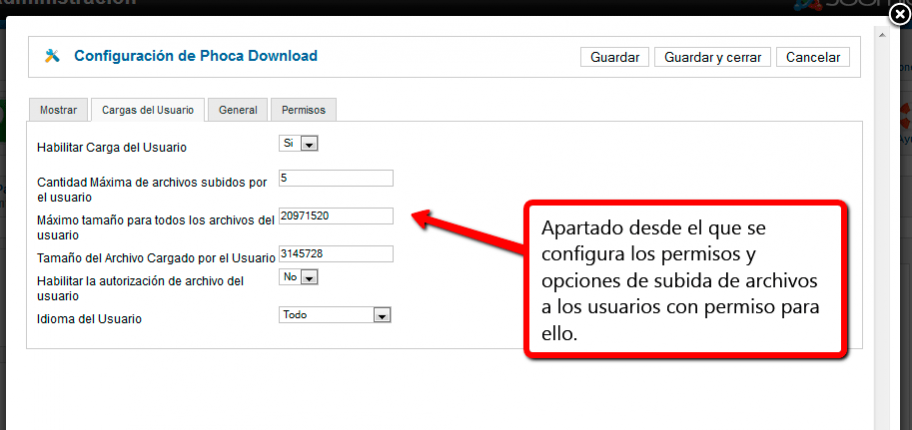Image resolution: width=912 pixels, height=430 pixels.
Task: Click the Cantidad Máxima de archivos field
Action: [x=336, y=178]
